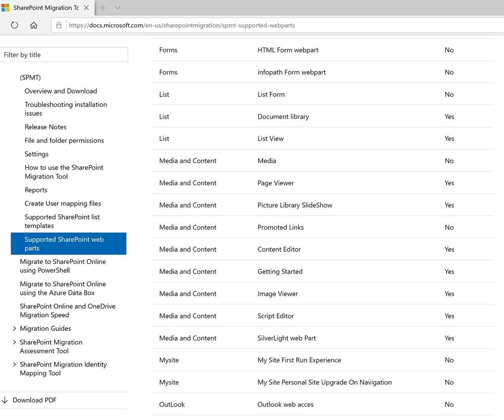
Task: Open SharePoint Online and OneDrive Migration Speed
Action: click(68, 310)
